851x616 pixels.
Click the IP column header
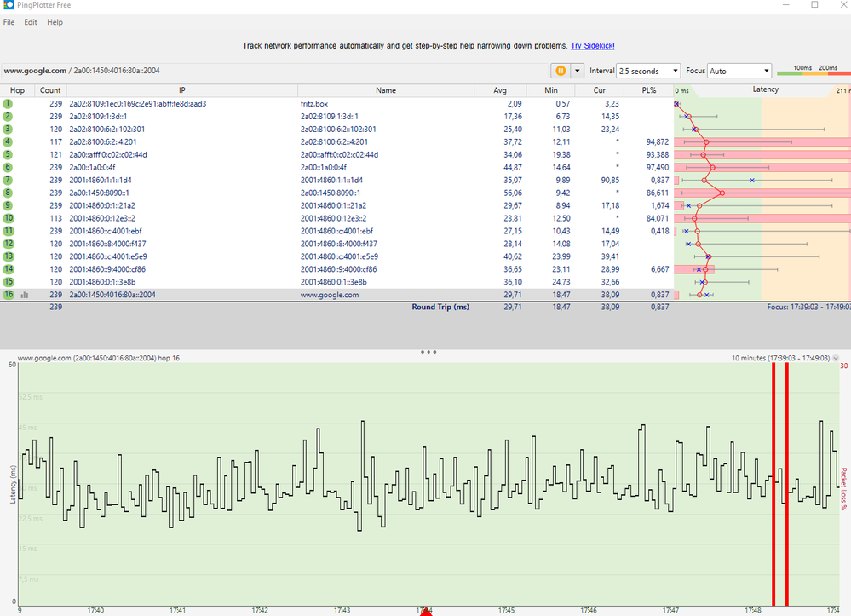[x=181, y=90]
